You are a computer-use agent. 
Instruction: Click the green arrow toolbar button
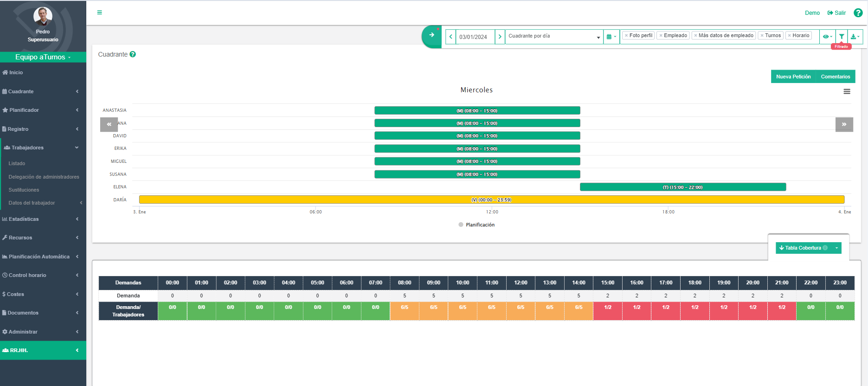pyautogui.click(x=431, y=35)
